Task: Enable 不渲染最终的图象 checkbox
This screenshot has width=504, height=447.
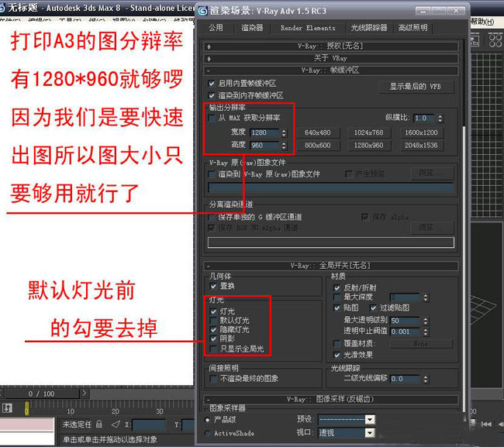Action: [213, 379]
